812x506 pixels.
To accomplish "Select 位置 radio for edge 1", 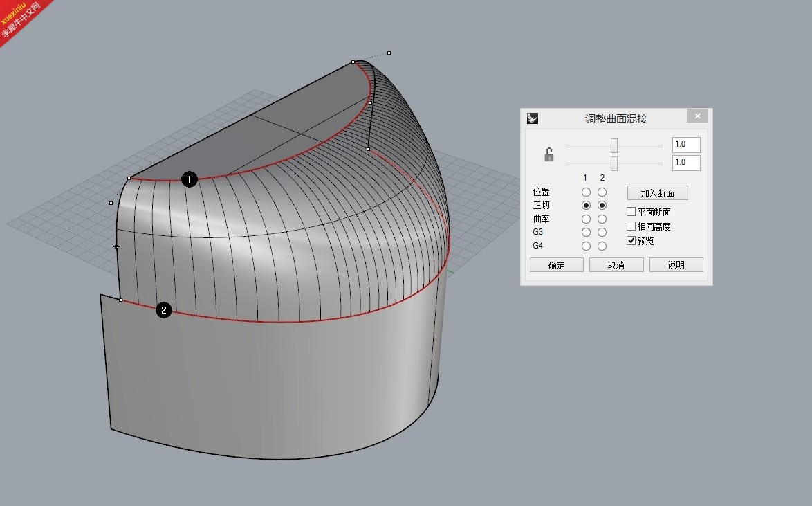I will (586, 192).
